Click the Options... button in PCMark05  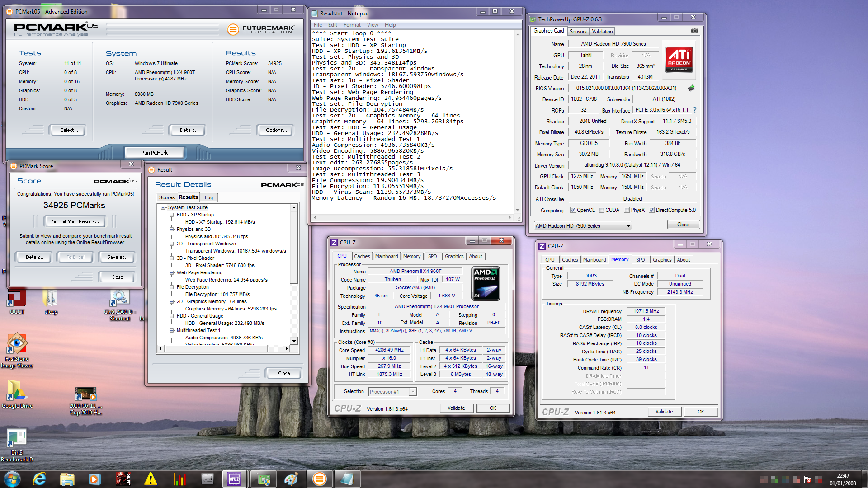276,130
